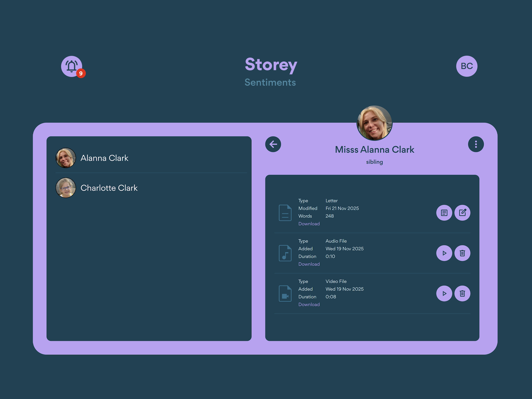Click the large Alanna Clark profile photo
Screen dimensions: 532x399
tap(374, 123)
